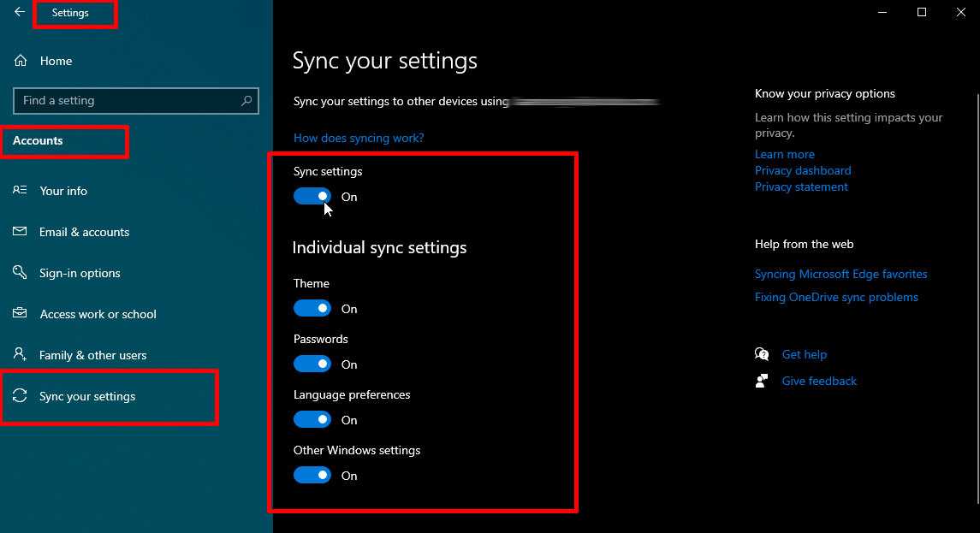Click the Get help link
Screen dimensions: 980x533
804,355
